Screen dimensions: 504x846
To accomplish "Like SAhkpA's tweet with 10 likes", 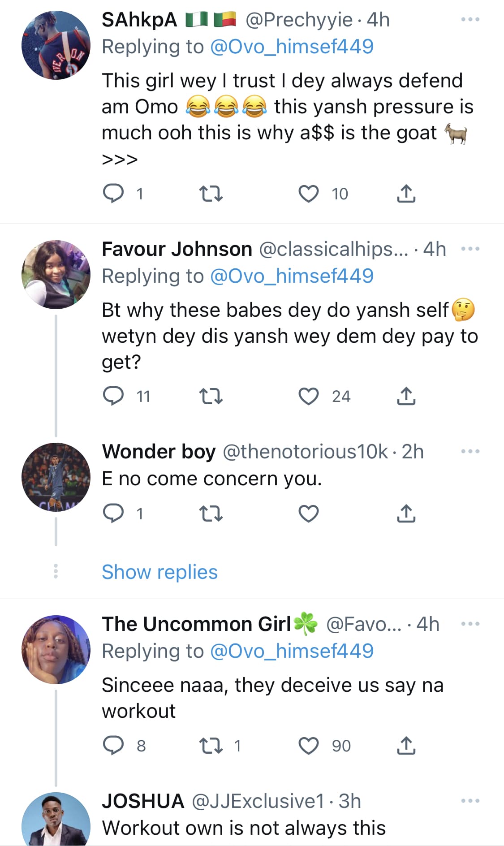I will 309,194.
